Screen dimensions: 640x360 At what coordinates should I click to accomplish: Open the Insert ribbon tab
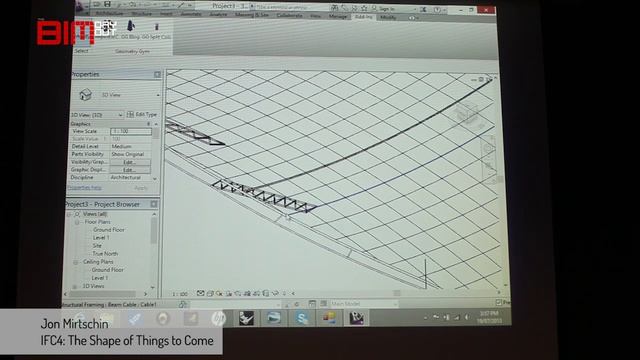166,14
